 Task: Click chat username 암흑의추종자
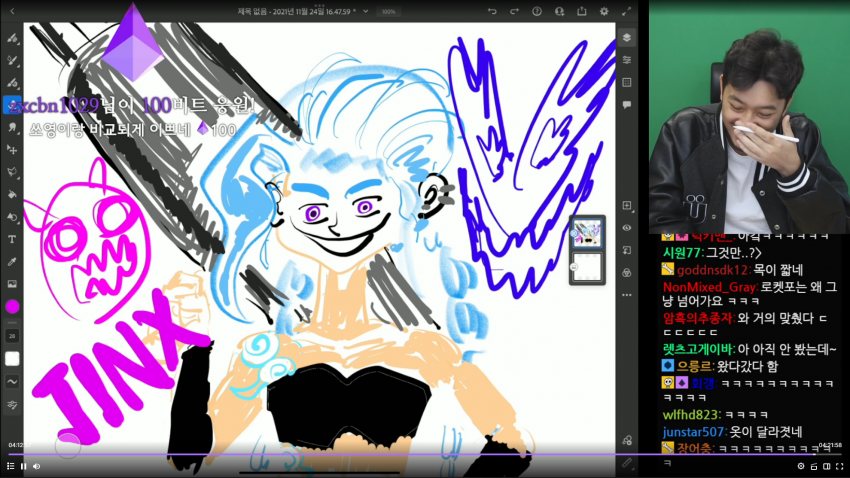[x=697, y=318]
